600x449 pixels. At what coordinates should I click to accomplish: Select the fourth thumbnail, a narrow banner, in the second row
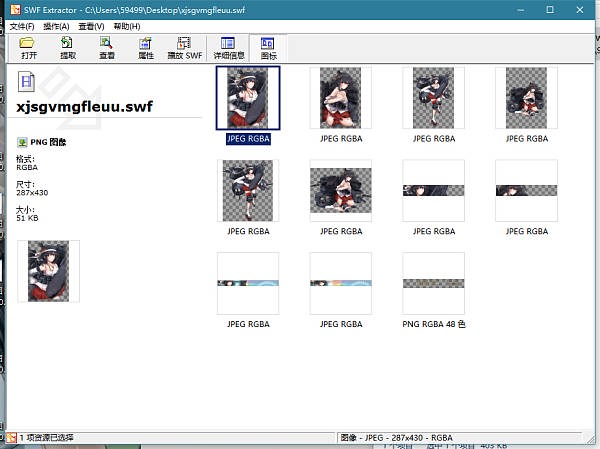[527, 191]
